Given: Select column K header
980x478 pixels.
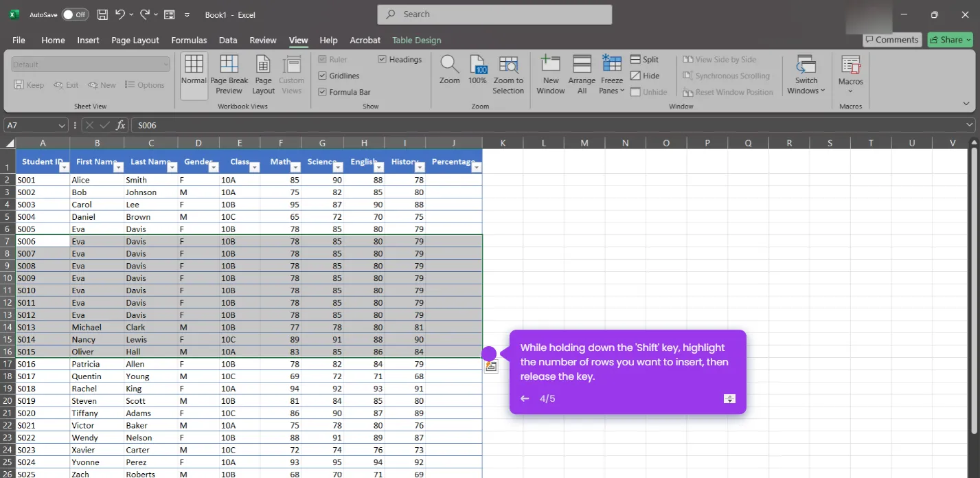Looking at the screenshot, I should pyautogui.click(x=503, y=143).
